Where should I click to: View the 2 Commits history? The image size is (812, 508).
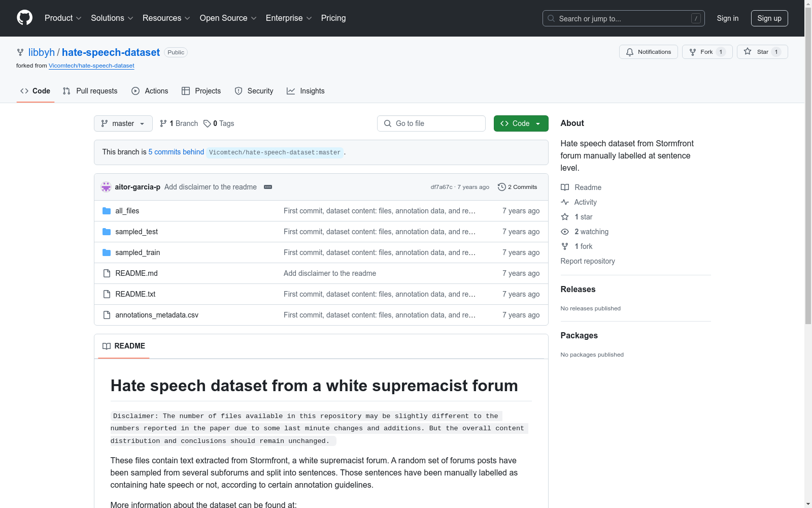point(518,187)
